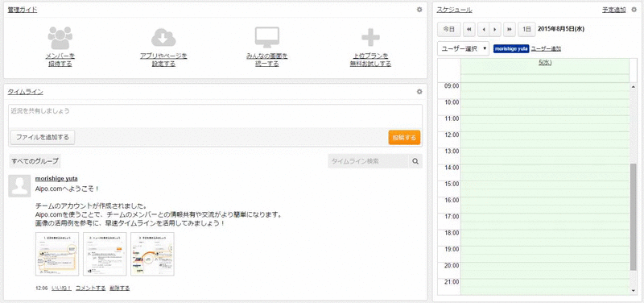Open the メンバーを招待する link
This screenshot has height=303, width=644.
[x=60, y=60]
